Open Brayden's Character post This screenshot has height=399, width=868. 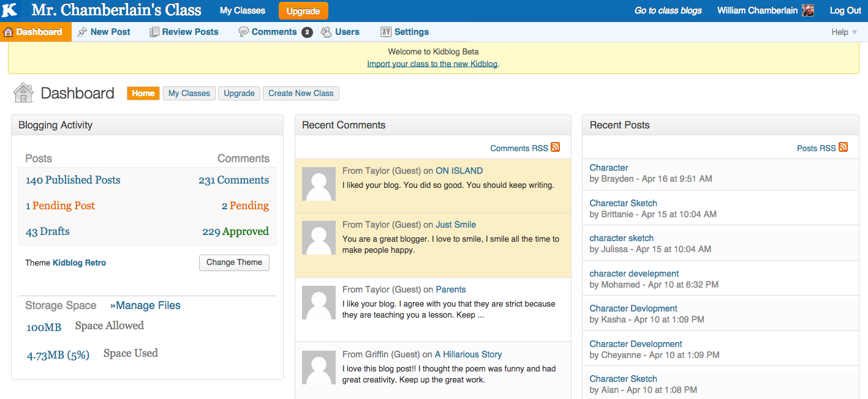608,167
